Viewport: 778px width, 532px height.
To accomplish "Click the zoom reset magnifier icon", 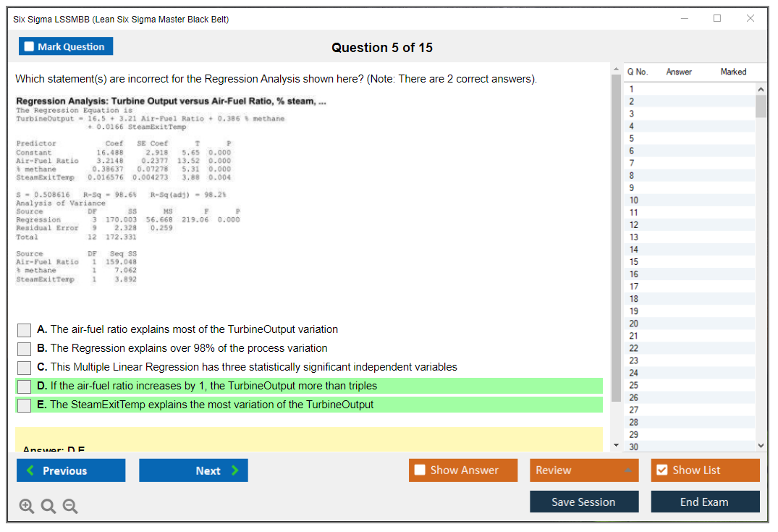I will 48,507.
